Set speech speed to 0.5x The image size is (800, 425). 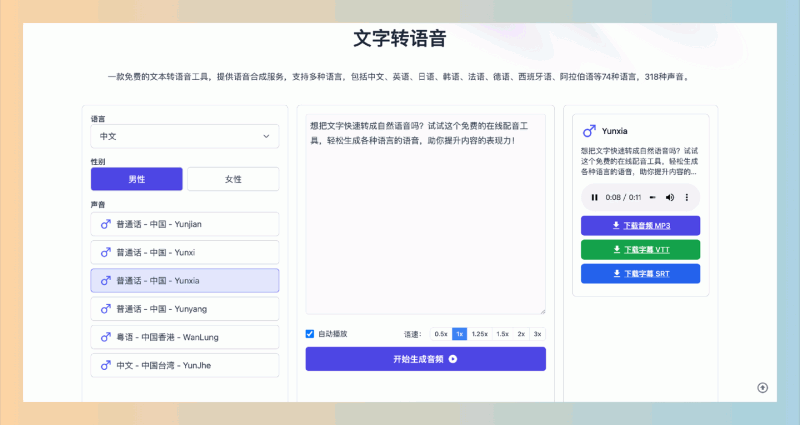441,334
